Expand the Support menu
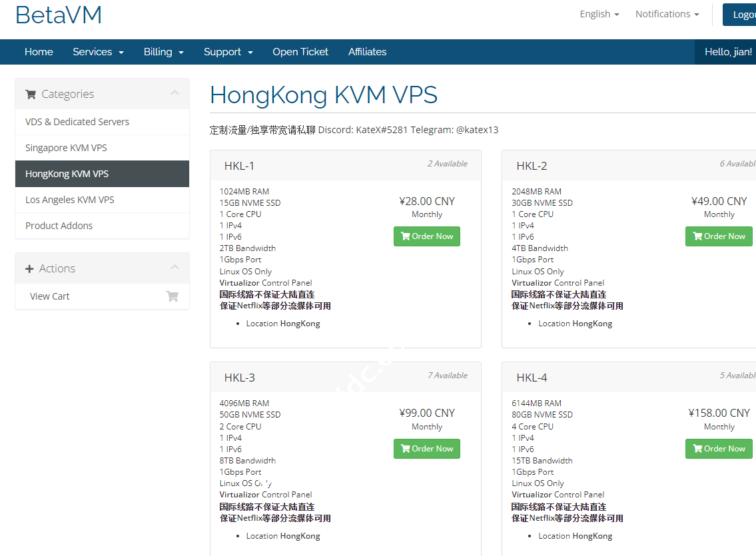Viewport: 756px width, 556px height. [228, 51]
